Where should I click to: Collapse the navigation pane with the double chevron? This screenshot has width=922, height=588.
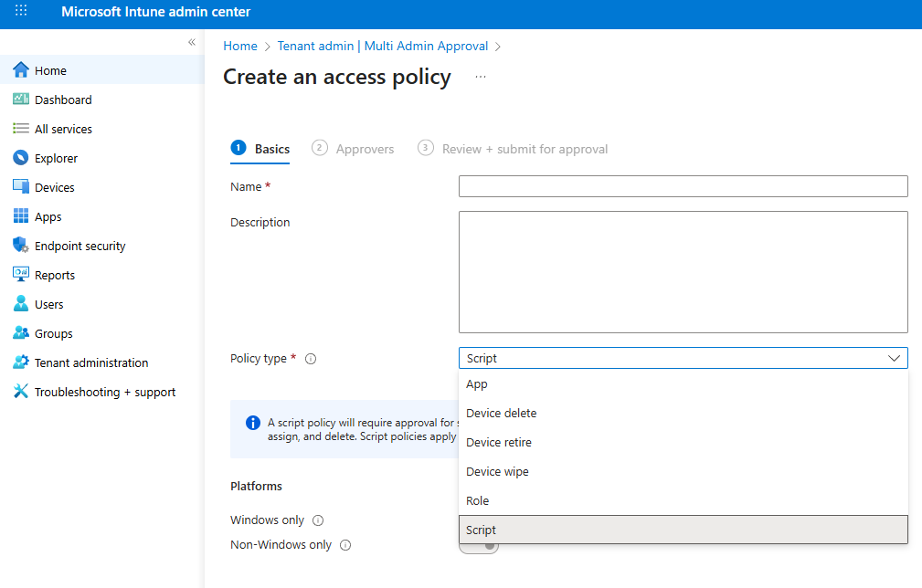(x=192, y=42)
